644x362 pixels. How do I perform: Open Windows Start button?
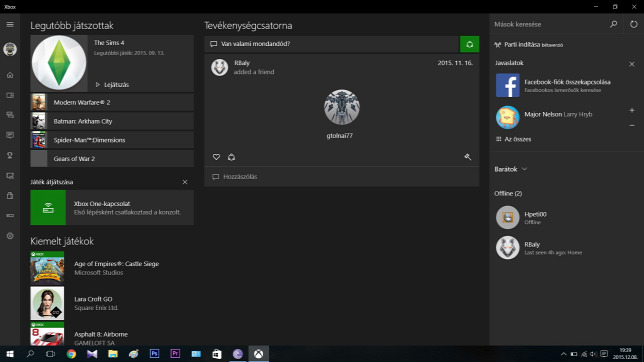[x=10, y=354]
